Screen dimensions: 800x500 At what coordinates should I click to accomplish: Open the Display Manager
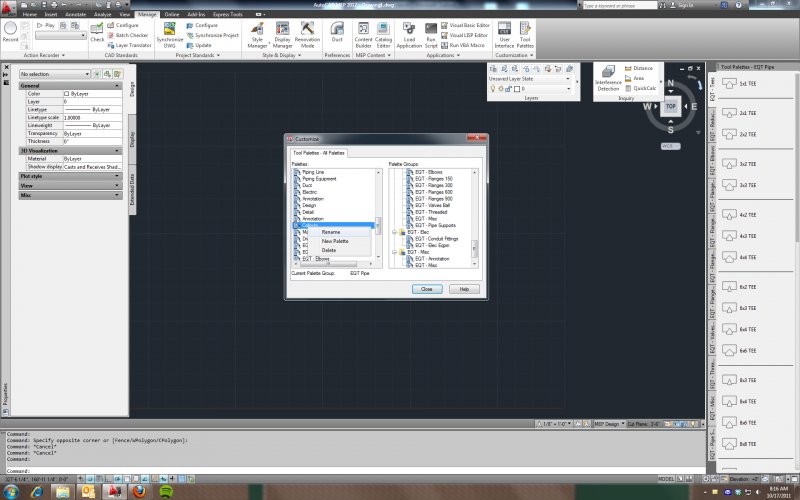pos(282,35)
